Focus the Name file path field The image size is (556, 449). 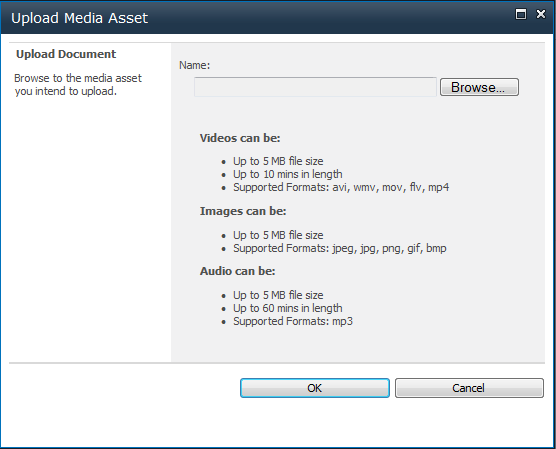click(315, 87)
